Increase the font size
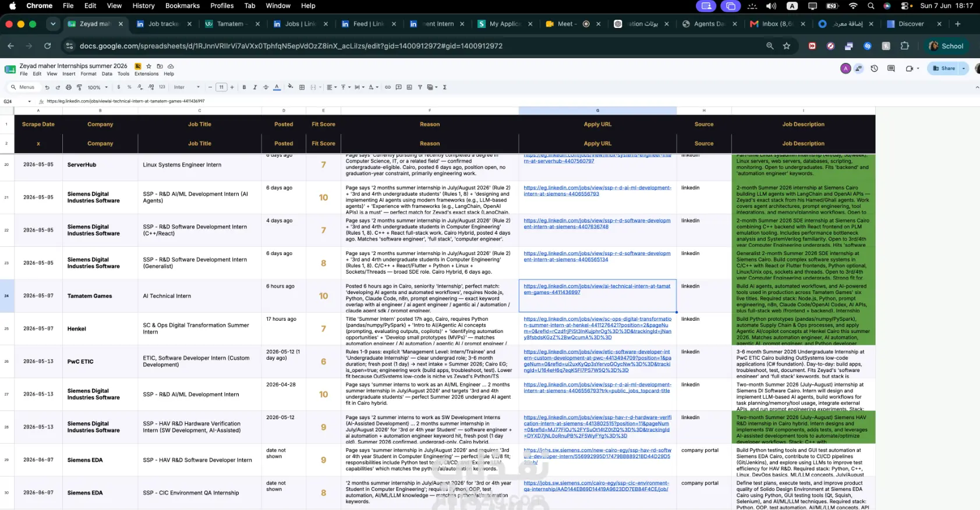 [232, 87]
